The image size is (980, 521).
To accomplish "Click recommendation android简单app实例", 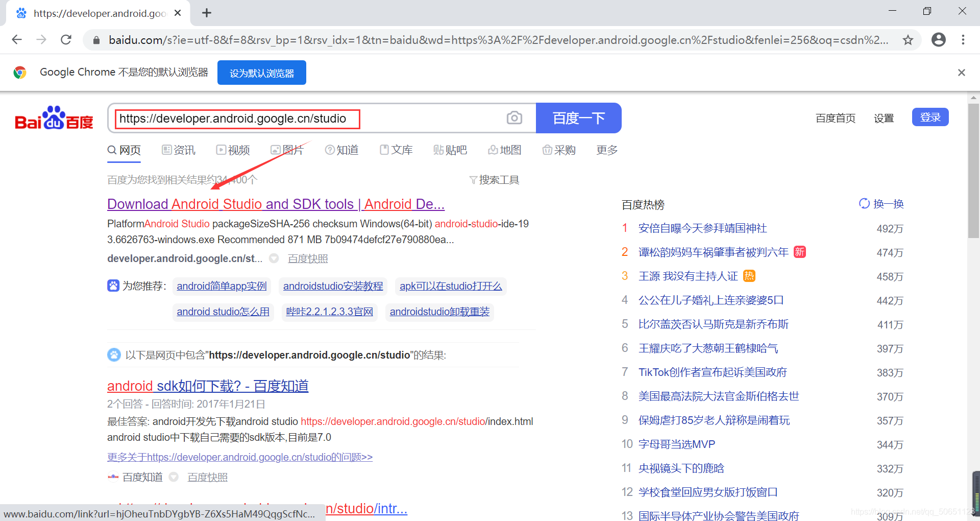I will [222, 286].
